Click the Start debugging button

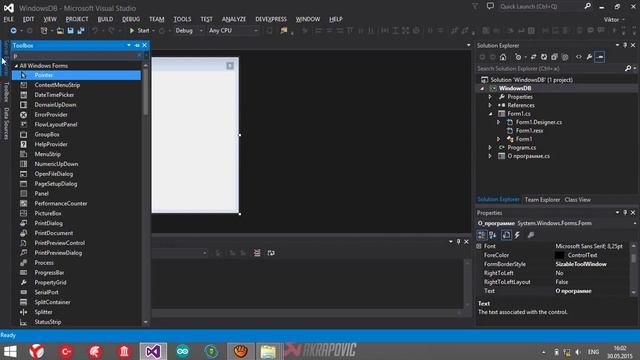(x=139, y=31)
